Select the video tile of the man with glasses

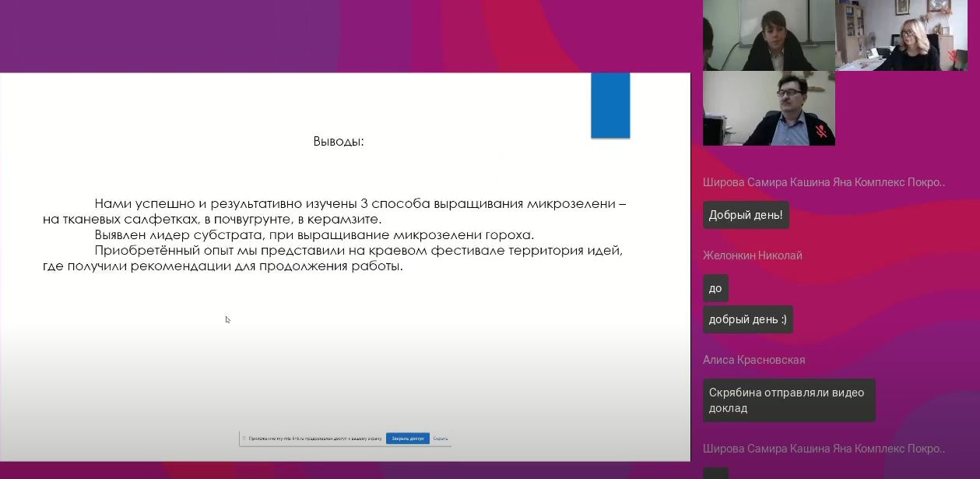click(769, 108)
